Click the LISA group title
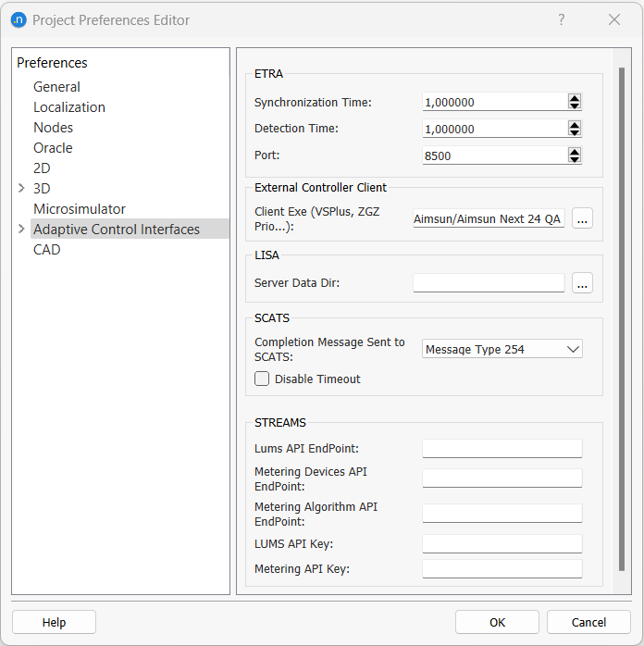This screenshot has height=646, width=644. (x=266, y=255)
